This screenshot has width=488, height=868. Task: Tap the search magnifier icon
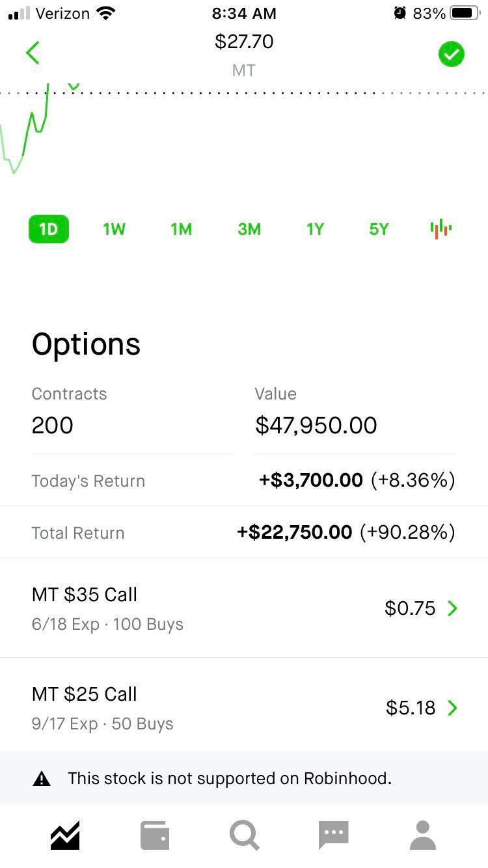[x=244, y=835]
